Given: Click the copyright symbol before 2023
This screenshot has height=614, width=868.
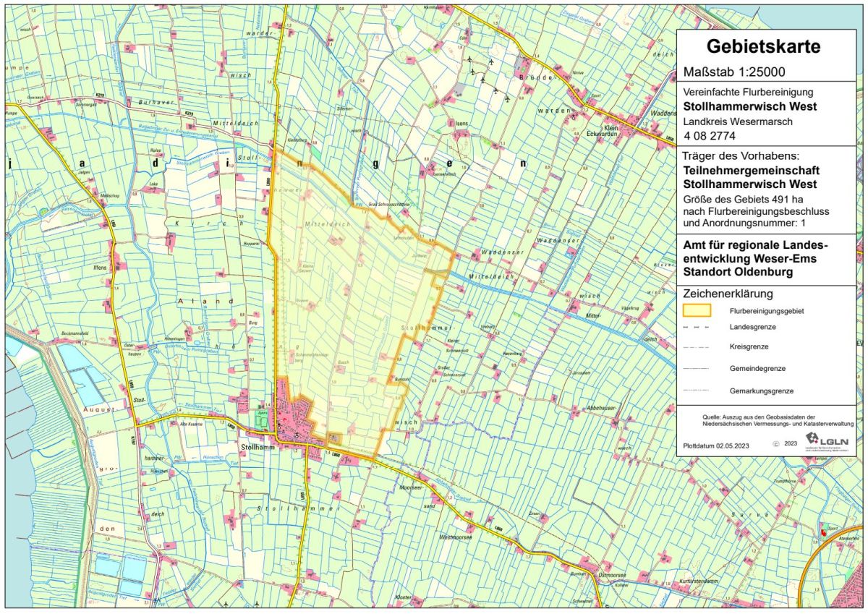Looking at the screenshot, I should point(775,444).
